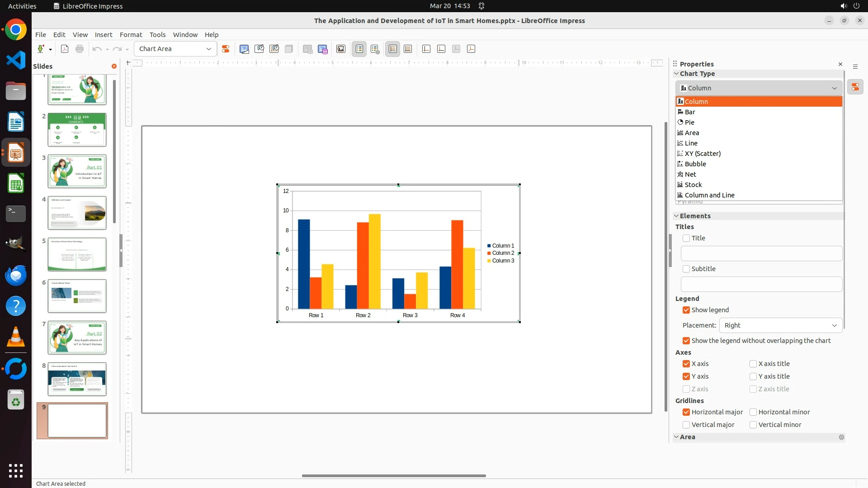Uncheck Show legend checkbox
The width and height of the screenshot is (868, 488).
pyautogui.click(x=686, y=310)
